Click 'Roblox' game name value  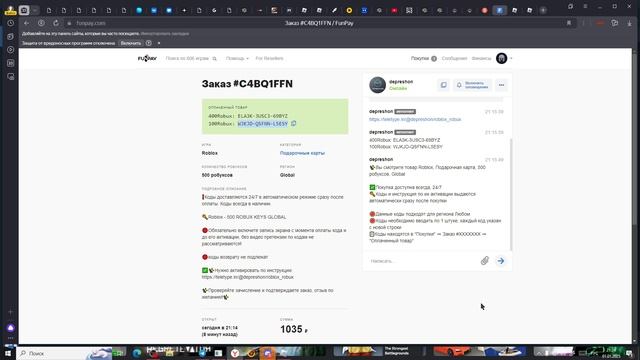pos(209,153)
